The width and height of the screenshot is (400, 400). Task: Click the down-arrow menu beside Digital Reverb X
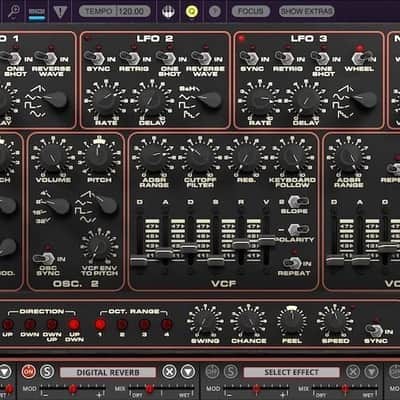point(188,371)
